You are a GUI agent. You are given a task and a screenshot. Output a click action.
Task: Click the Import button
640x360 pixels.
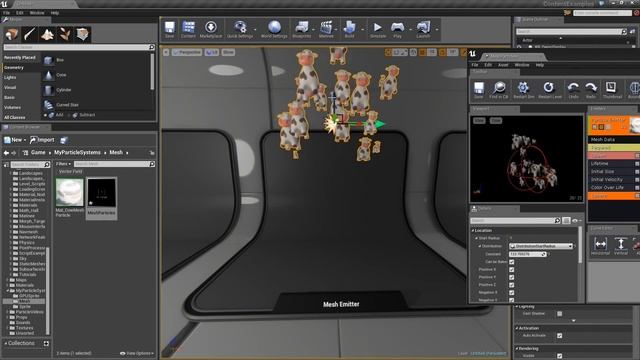[x=42, y=140]
